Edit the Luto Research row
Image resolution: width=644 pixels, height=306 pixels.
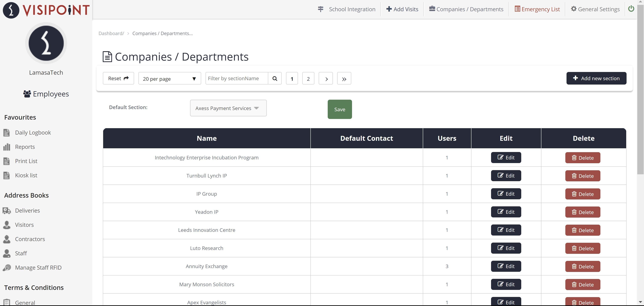(506, 248)
